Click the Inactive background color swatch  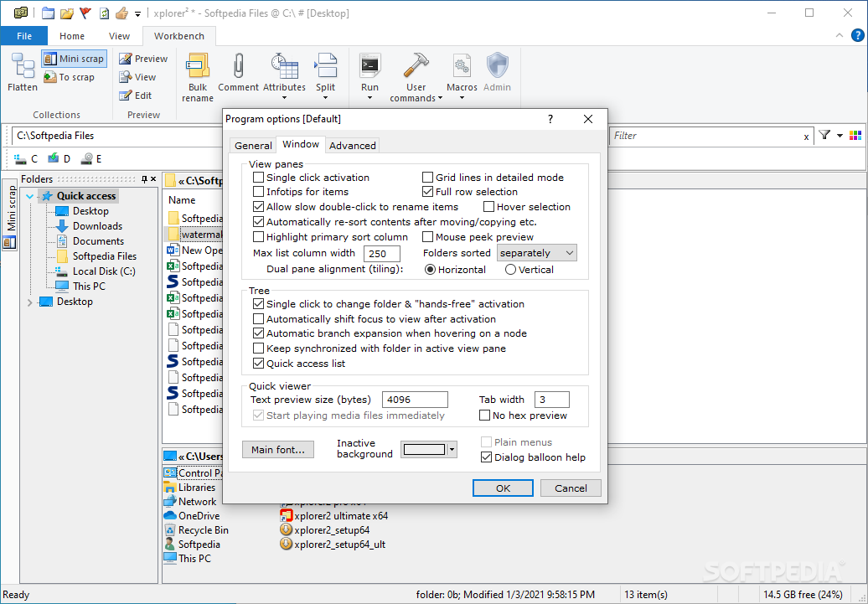coord(424,450)
